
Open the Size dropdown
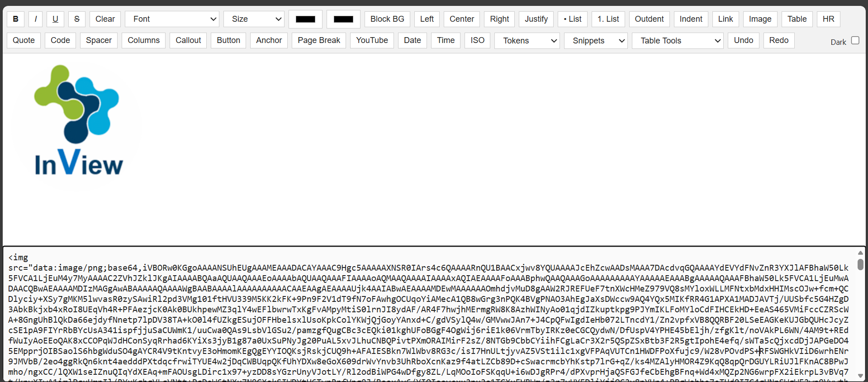point(254,19)
